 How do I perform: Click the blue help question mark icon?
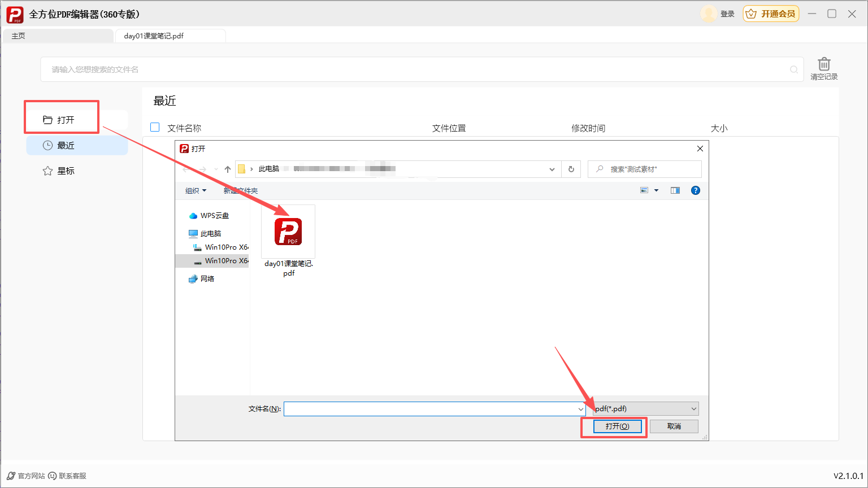(x=696, y=190)
